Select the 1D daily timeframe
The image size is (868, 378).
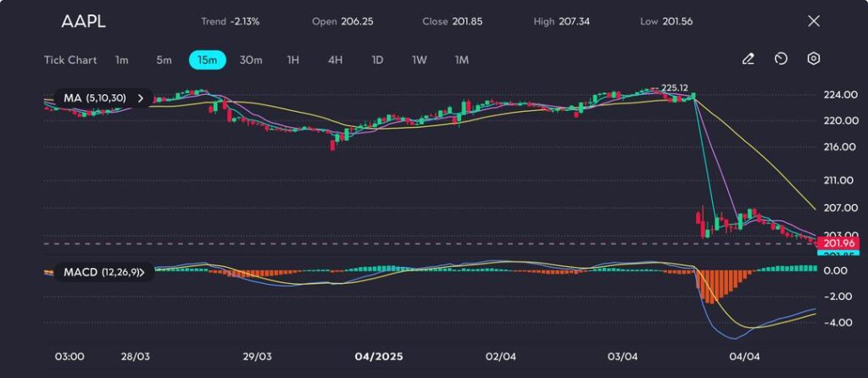click(378, 60)
